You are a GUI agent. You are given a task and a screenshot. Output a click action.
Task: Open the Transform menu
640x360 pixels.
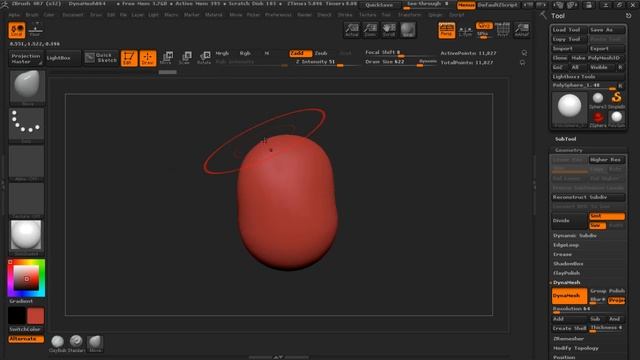(x=409, y=15)
